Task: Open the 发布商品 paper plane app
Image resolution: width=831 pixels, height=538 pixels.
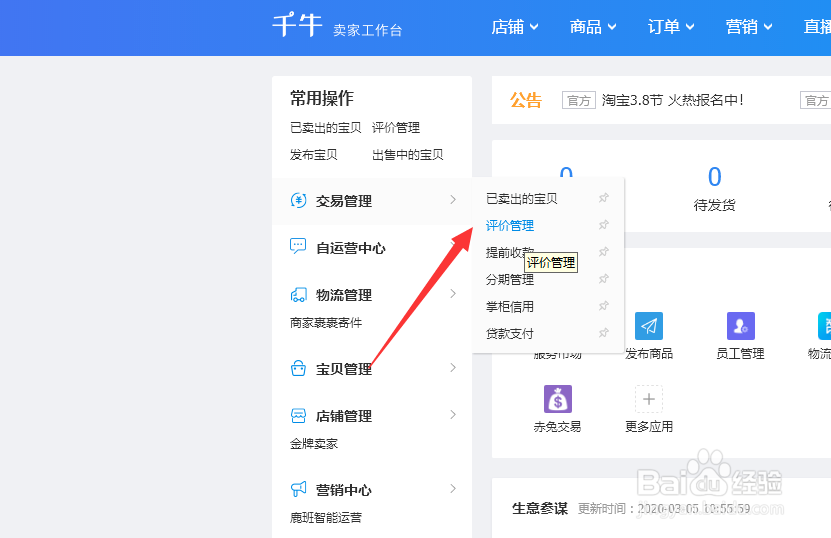Action: 649,326
